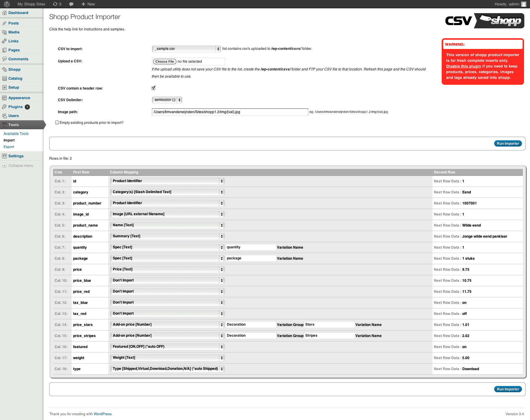Image resolution: width=530 pixels, height=420 pixels.
Task: Open the updates icon showing 3
Action: point(57,4)
